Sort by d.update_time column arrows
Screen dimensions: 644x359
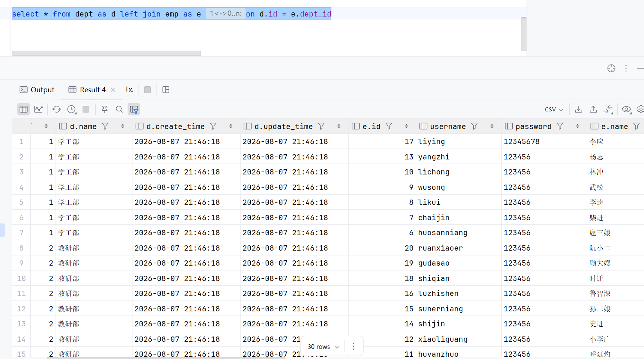339,126
